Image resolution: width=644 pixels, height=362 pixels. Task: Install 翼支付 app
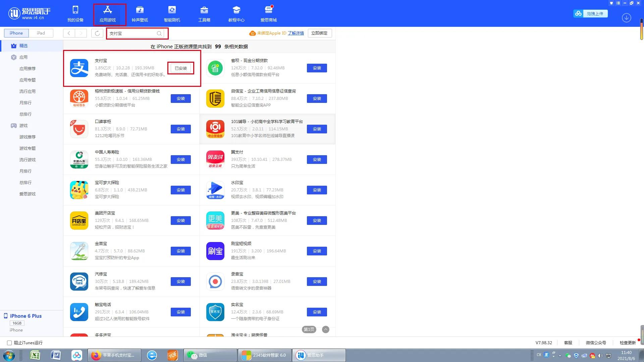317,160
